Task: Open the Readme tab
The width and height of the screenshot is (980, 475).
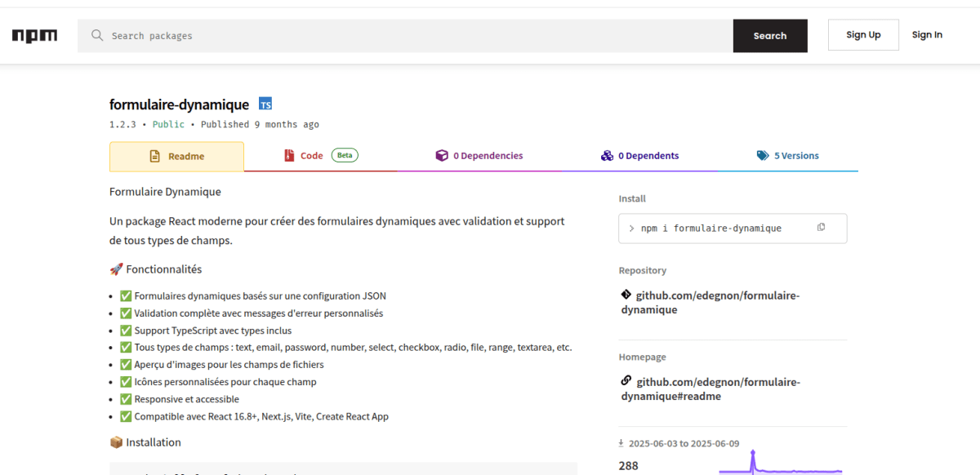Action: click(176, 157)
